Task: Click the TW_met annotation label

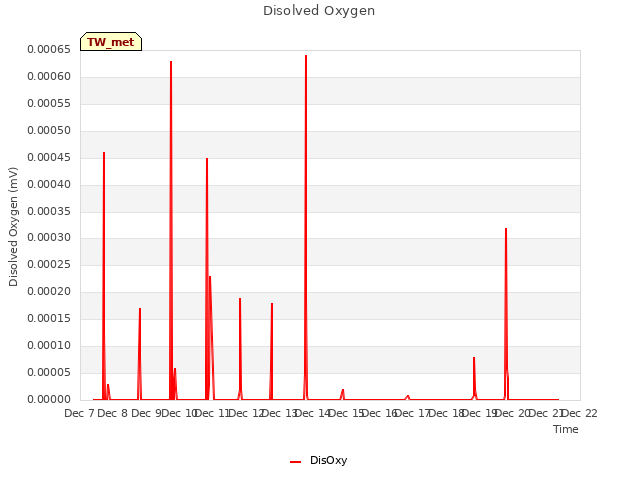Action: click(x=111, y=42)
